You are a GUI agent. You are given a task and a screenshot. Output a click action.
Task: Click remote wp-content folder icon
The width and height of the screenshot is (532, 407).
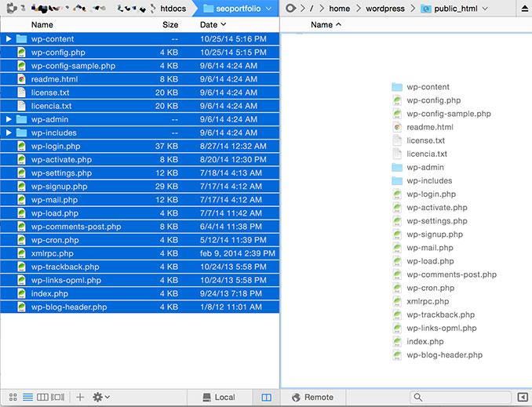click(397, 87)
